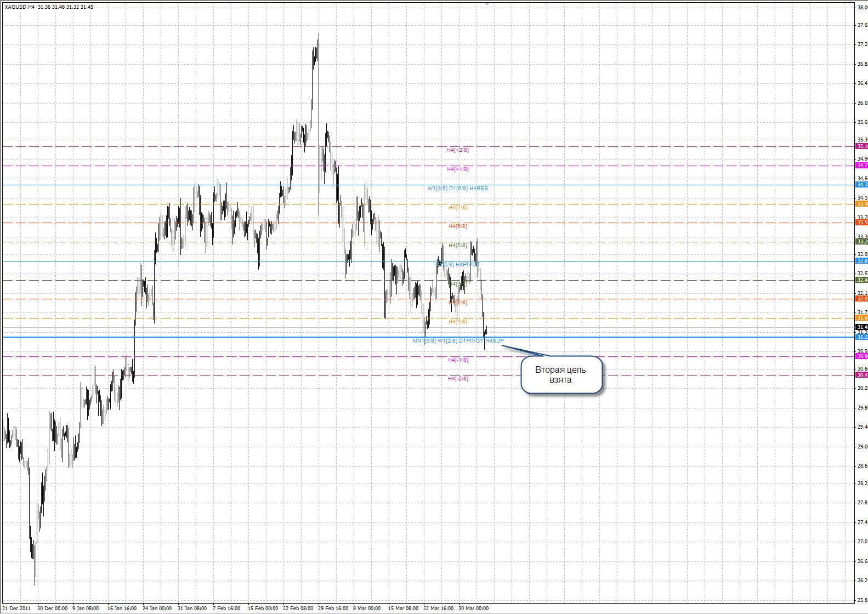Viewport: 868px width, 614px height.
Task: Click the H4[1/8] level label
Action: coord(458,322)
